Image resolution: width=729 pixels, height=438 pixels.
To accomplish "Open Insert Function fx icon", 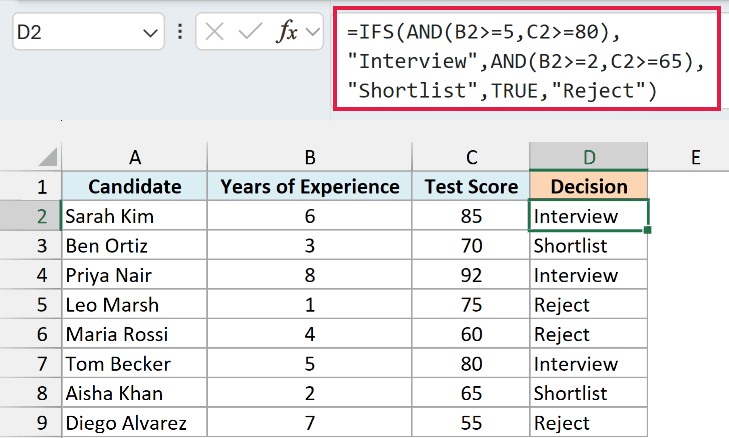I will 286,32.
